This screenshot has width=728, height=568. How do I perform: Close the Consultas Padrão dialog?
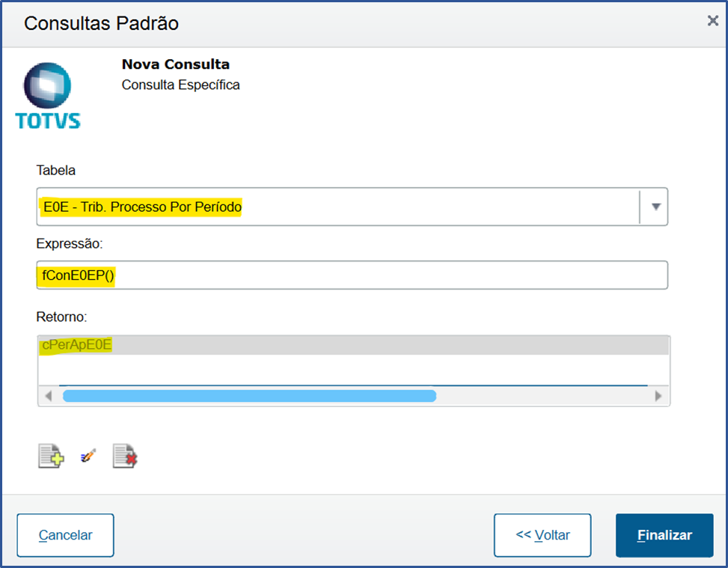point(711,21)
